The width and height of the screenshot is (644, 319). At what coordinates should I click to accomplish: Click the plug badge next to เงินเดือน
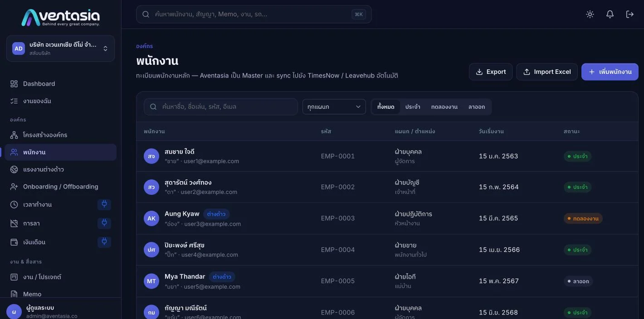tap(104, 242)
